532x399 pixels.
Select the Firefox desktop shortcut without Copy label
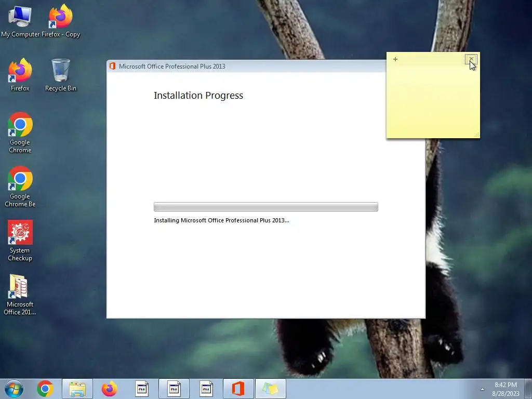coord(20,75)
